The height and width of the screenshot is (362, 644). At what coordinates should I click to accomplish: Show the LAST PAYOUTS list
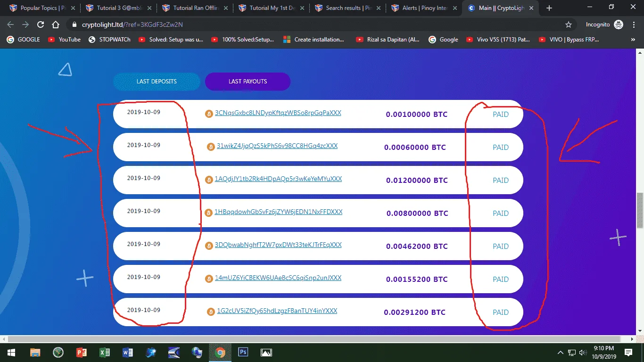coord(248,82)
